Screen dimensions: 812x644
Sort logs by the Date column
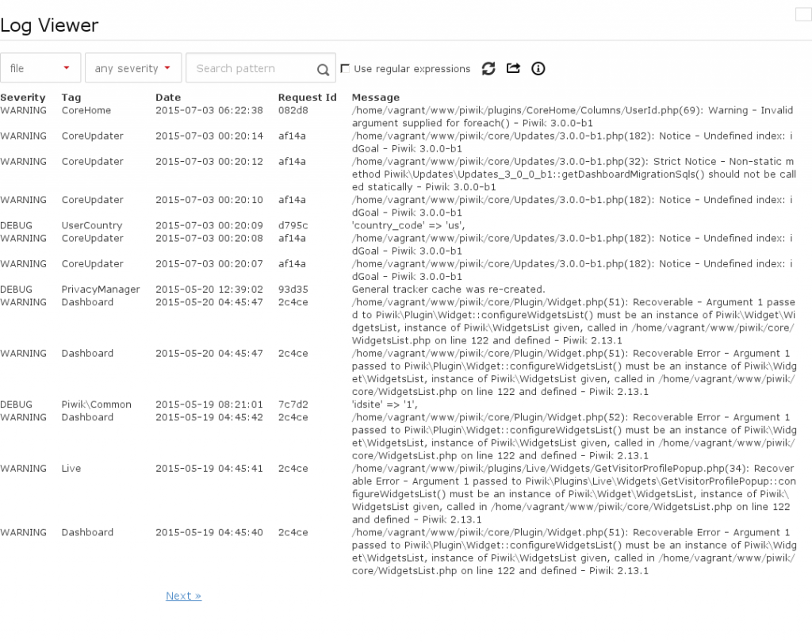[168, 98]
